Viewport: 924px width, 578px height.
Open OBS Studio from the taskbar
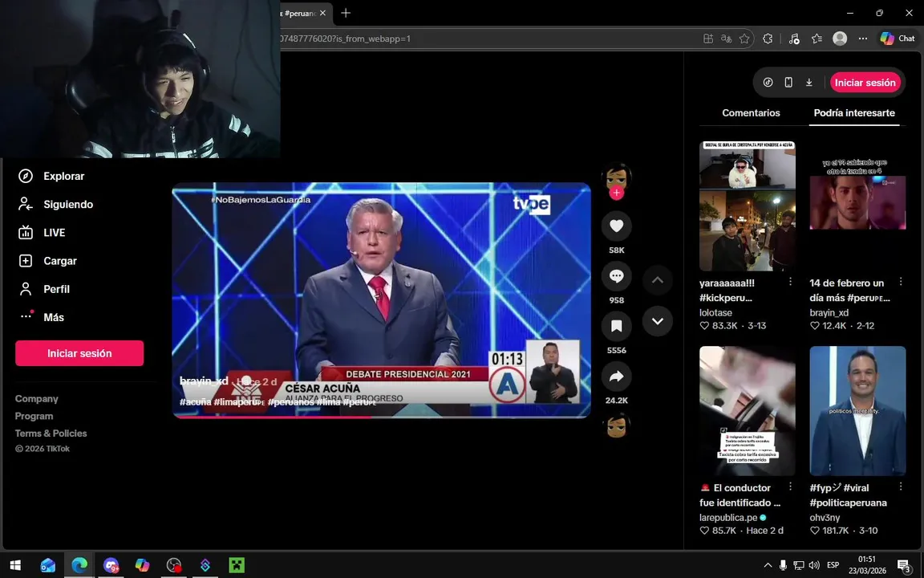coord(174,565)
